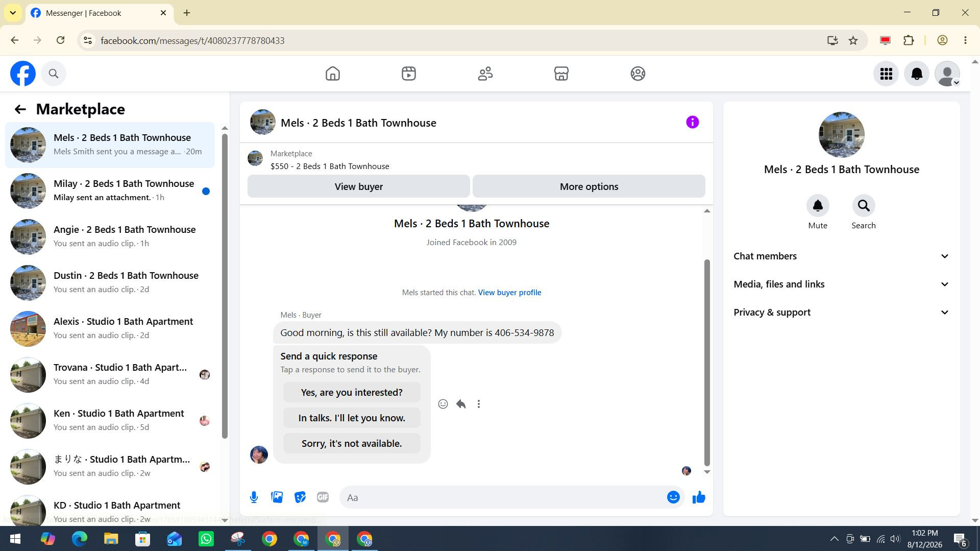Open the Reels video icon

[x=409, y=74]
